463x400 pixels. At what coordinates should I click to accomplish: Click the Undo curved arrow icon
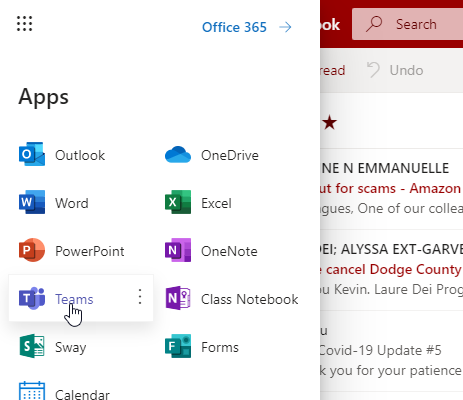pyautogui.click(x=373, y=70)
